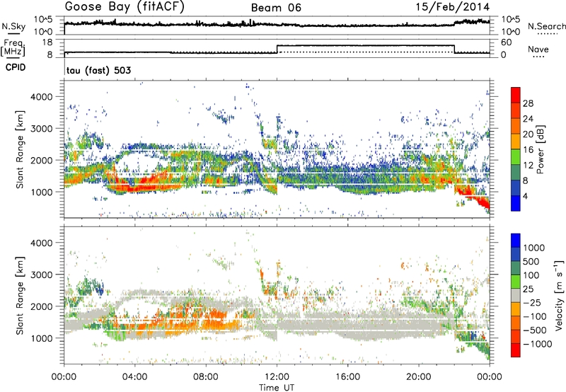Click the blue bottom of power colorbar
Viewport: 566px width, 392px height.
516,203
